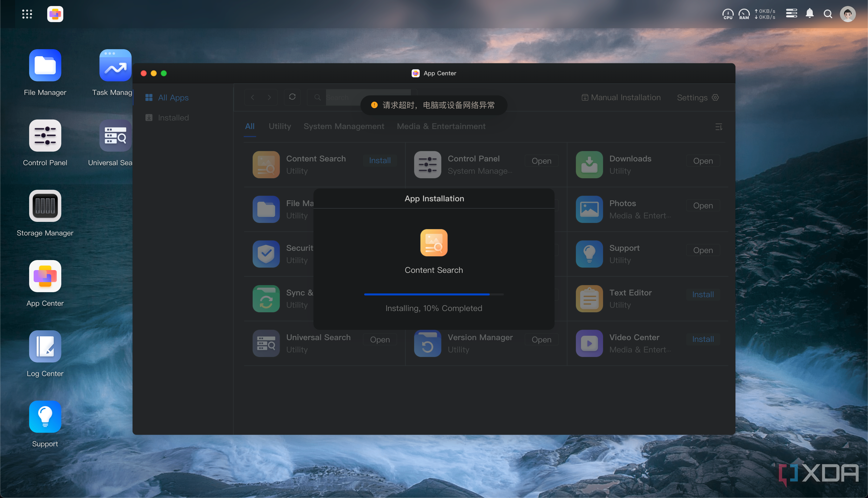
Task: Select Installed in the sidebar
Action: click(173, 118)
